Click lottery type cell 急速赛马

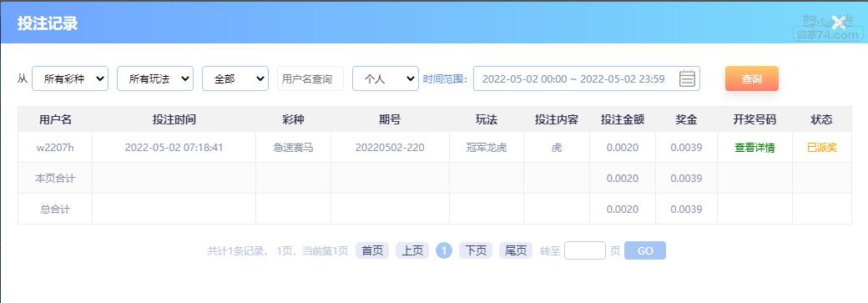point(294,148)
